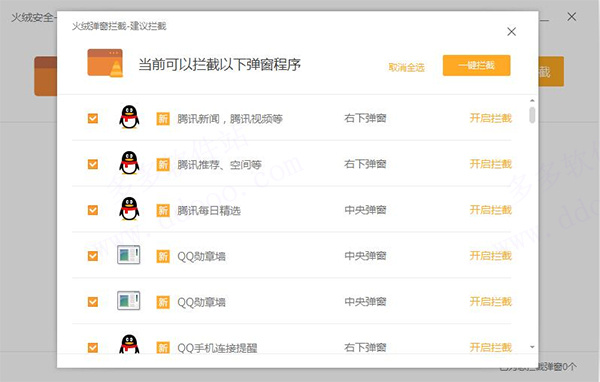Select the QQ手机连接提醒 name text
Image resolution: width=600 pixels, height=382 pixels.
pyautogui.click(x=217, y=348)
